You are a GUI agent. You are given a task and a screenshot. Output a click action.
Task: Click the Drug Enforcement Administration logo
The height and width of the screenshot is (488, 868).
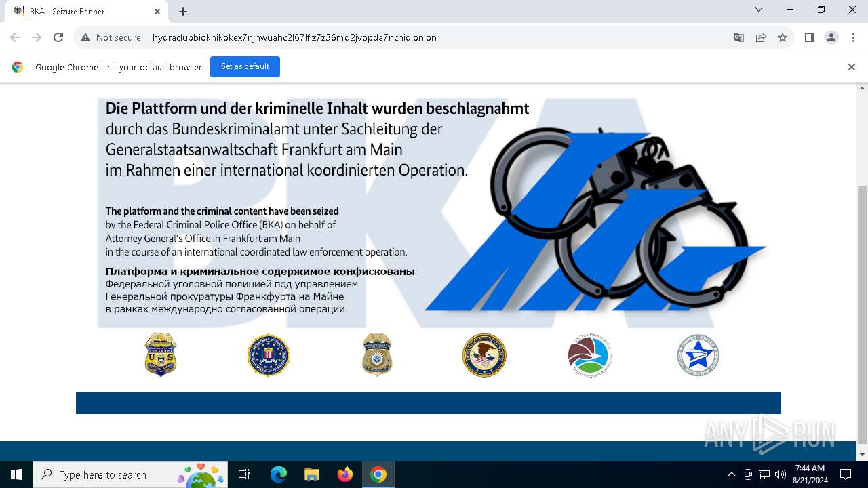pyautogui.click(x=590, y=357)
